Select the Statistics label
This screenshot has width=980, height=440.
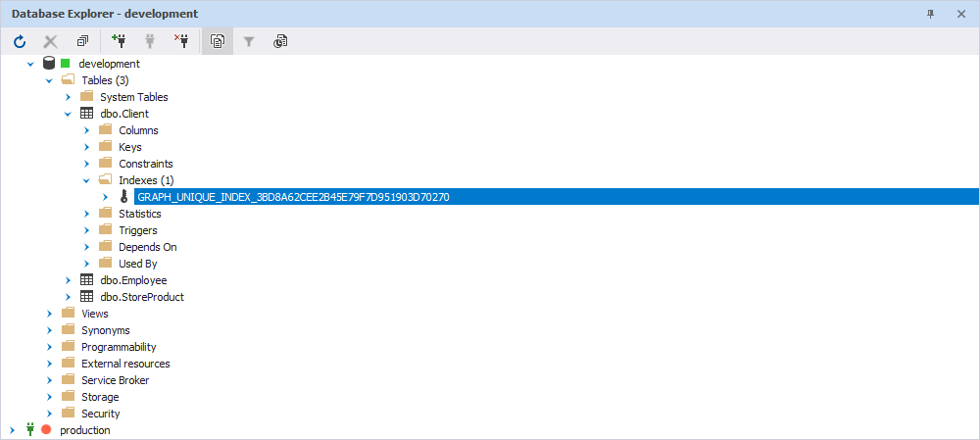tap(140, 214)
